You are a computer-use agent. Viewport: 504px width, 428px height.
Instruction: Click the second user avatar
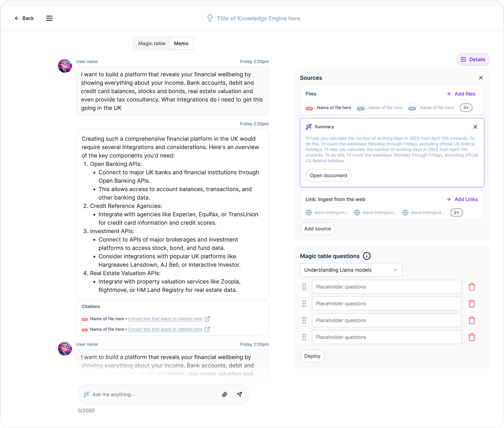(65, 349)
